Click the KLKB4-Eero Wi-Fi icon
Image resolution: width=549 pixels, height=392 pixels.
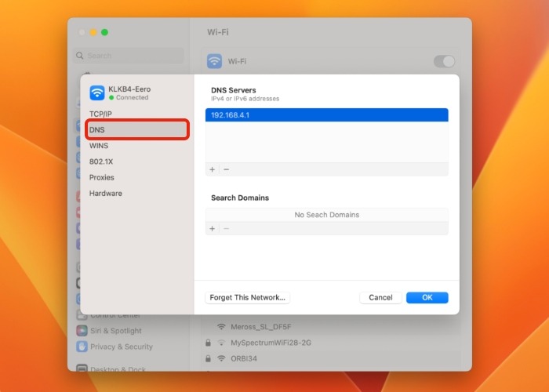click(97, 93)
